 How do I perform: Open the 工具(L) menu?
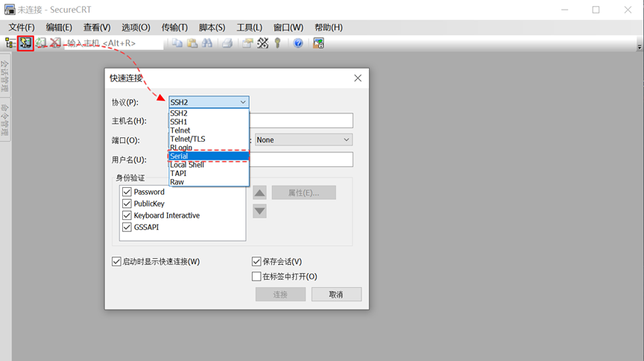pos(249,28)
